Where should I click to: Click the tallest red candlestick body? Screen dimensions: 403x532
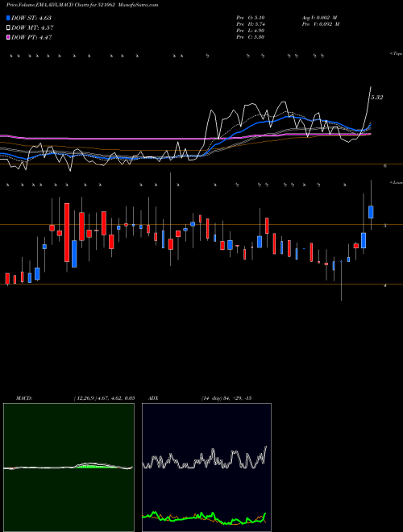click(x=67, y=232)
